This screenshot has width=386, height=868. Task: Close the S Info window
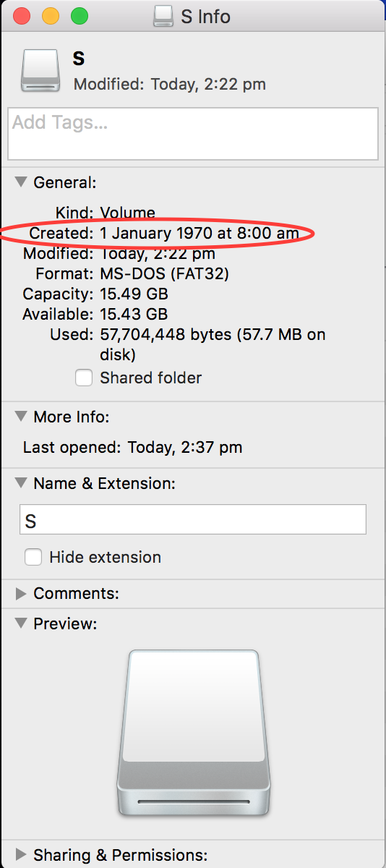click(22, 16)
